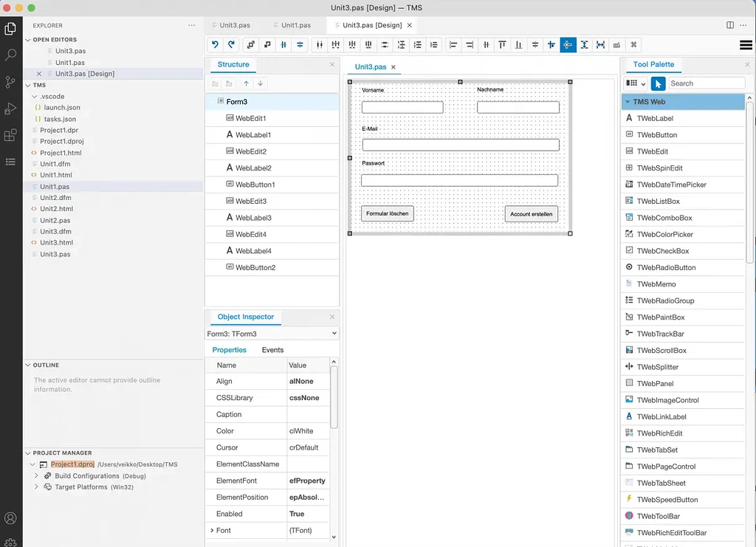
Task: Toggle the highlighted blue alignment toolbar button
Action: [568, 45]
